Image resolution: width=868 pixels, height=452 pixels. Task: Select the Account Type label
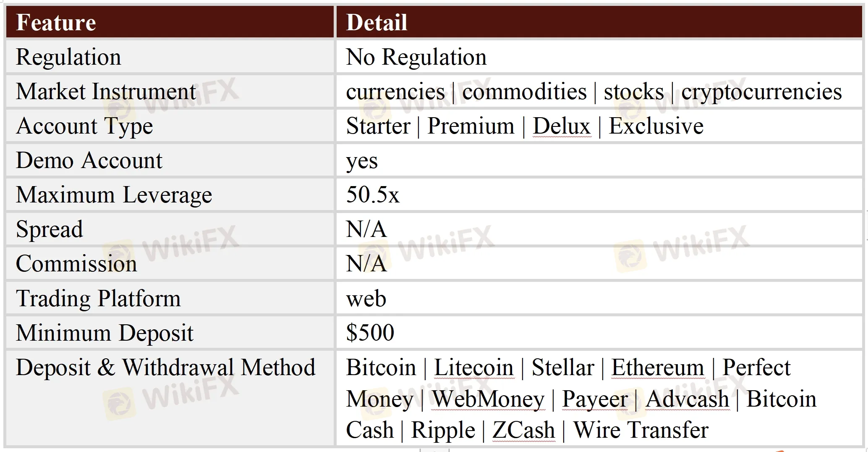84,126
